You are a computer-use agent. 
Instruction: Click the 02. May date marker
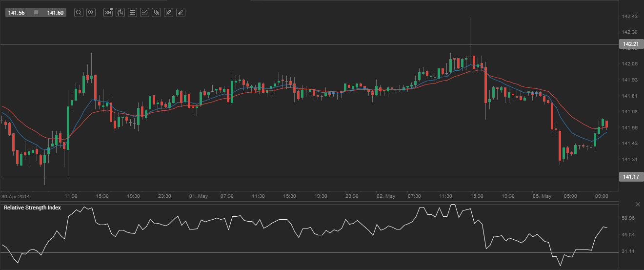coord(386,196)
